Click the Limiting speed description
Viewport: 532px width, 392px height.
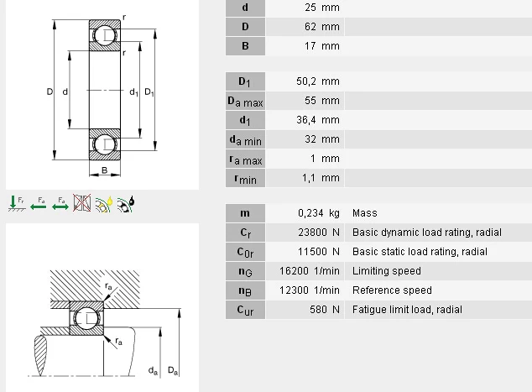tap(387, 271)
